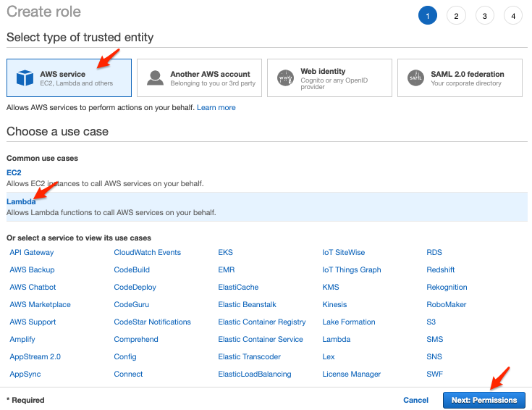This screenshot has width=532, height=410.
Task: Select the ElasticLoadBalancing service
Action: pyautogui.click(x=255, y=374)
